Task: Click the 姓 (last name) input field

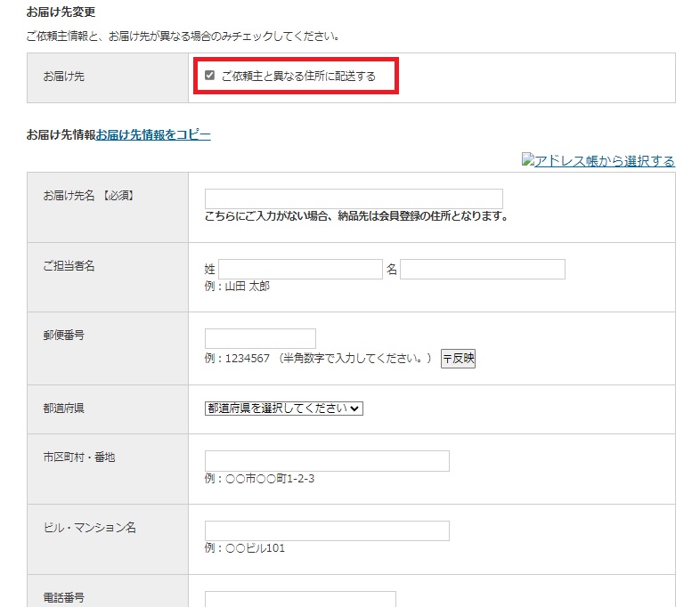Action: [x=300, y=269]
